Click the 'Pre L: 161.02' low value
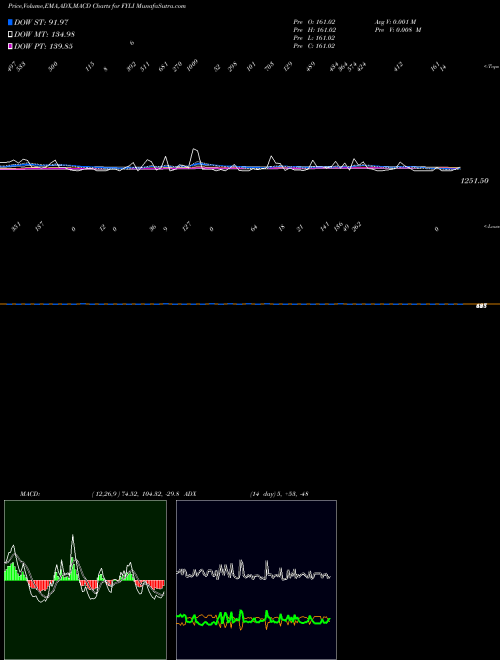 pos(314,38)
